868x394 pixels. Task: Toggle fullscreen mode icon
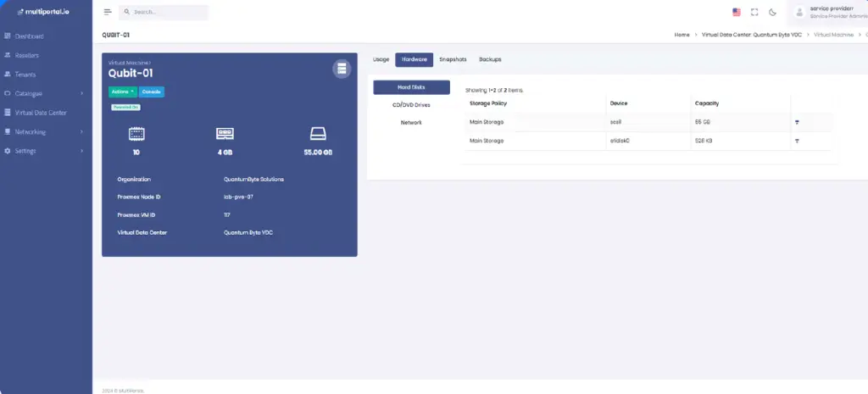coord(754,12)
